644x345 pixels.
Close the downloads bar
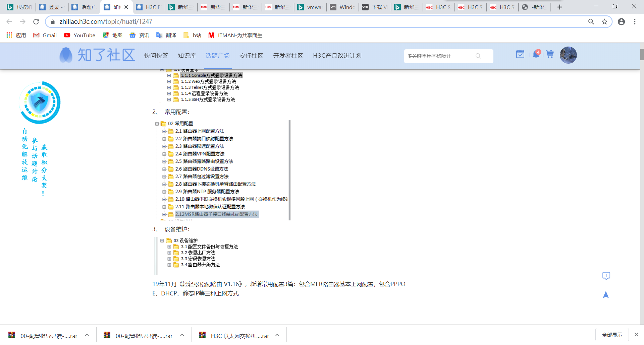pyautogui.click(x=636, y=335)
